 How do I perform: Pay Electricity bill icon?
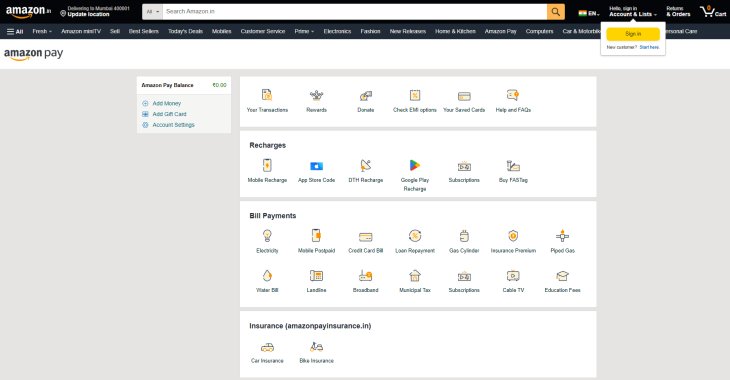click(x=267, y=236)
